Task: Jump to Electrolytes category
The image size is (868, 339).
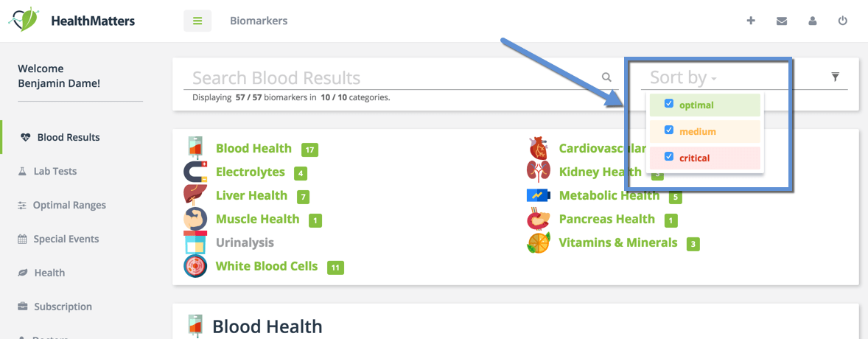Action: coord(250,172)
